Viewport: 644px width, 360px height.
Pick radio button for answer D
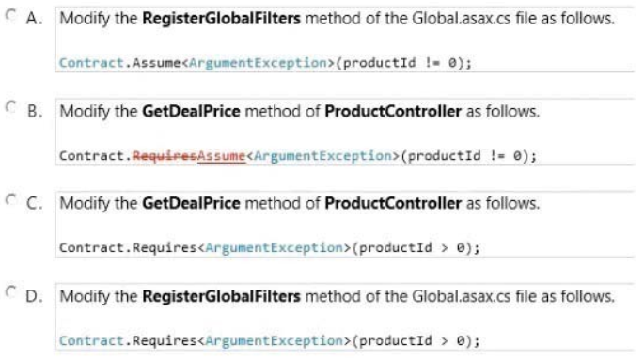[x=11, y=292]
